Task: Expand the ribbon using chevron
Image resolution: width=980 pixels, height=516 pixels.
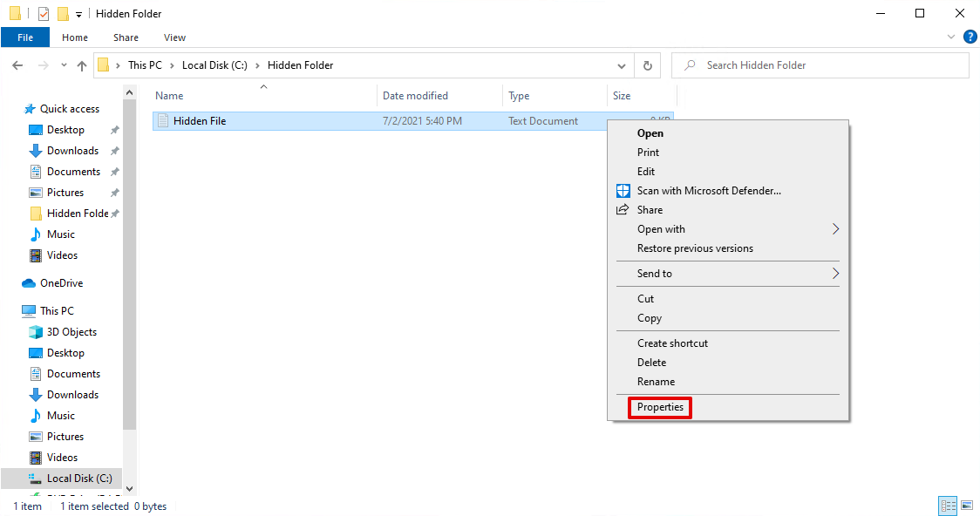Action: point(951,37)
